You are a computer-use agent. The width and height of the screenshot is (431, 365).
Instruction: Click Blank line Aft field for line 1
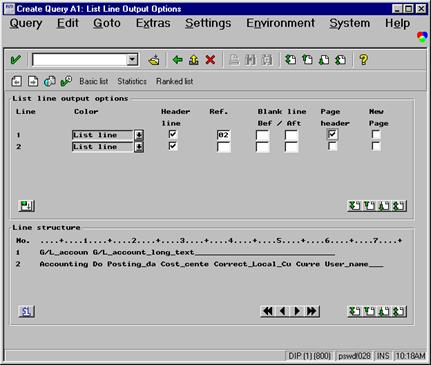pos(291,135)
